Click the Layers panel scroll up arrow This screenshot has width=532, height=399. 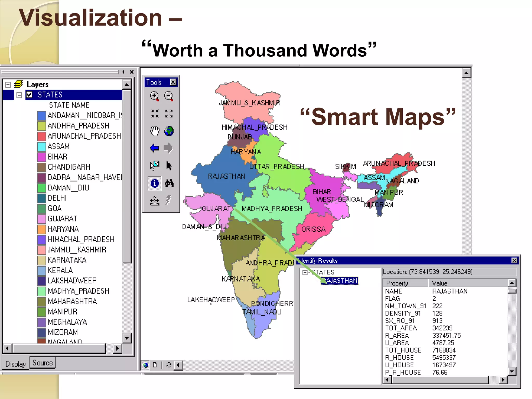pos(127,84)
